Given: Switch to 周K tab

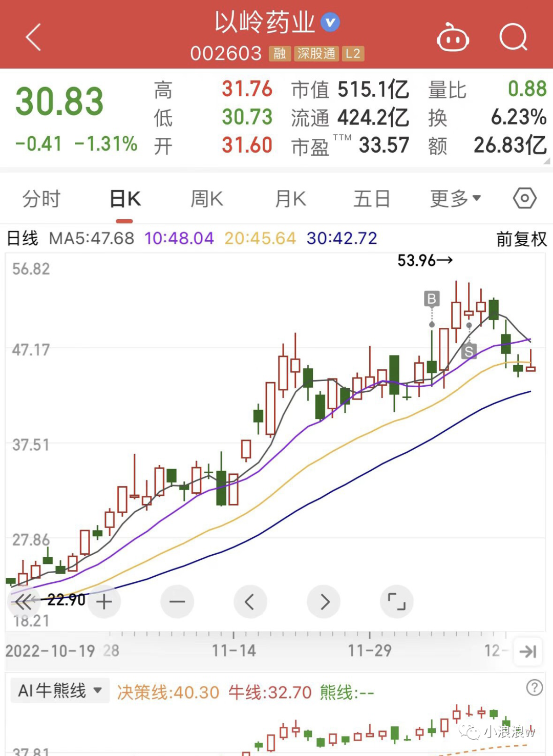Looking at the screenshot, I should click(207, 199).
